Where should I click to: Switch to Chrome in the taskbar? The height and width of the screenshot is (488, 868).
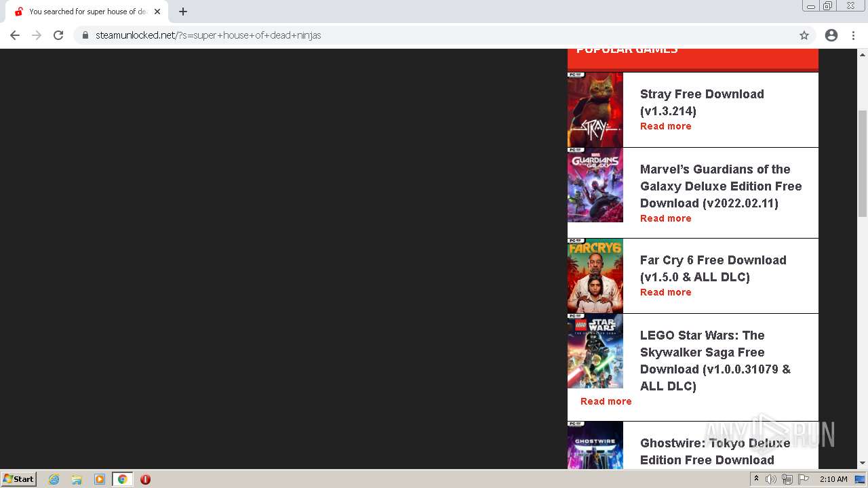point(123,479)
